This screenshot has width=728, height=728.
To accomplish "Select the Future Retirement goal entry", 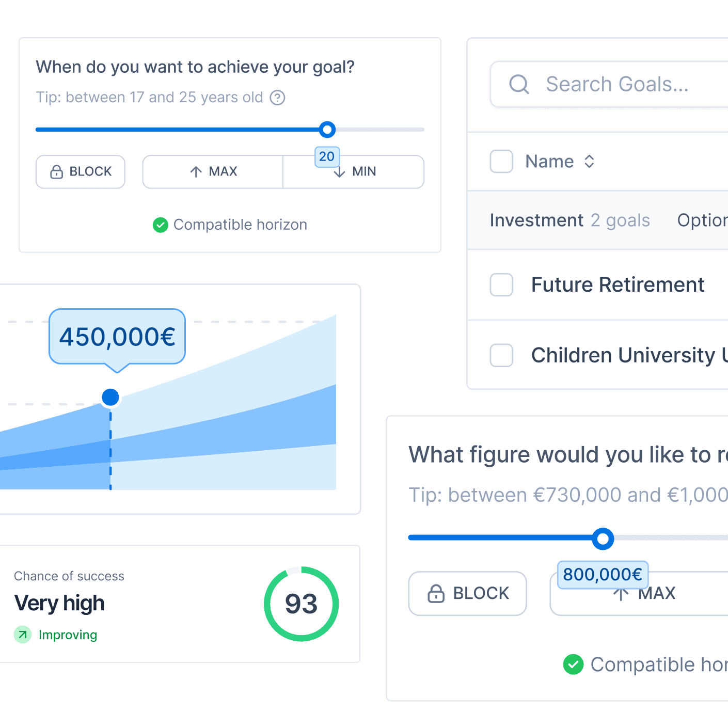I will point(618,284).
